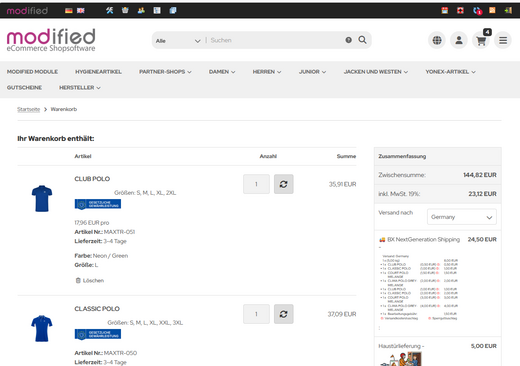Open the sixth icon in the admin bar

coord(157,10)
